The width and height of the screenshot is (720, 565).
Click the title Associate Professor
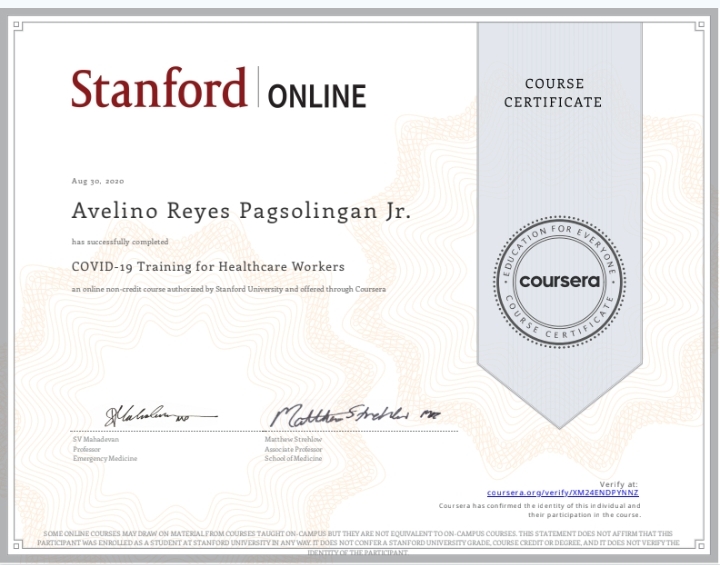pos(293,449)
